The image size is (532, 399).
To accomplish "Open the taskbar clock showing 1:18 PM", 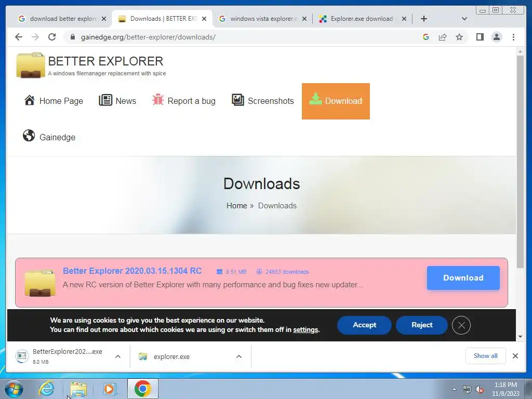I will coord(506,389).
